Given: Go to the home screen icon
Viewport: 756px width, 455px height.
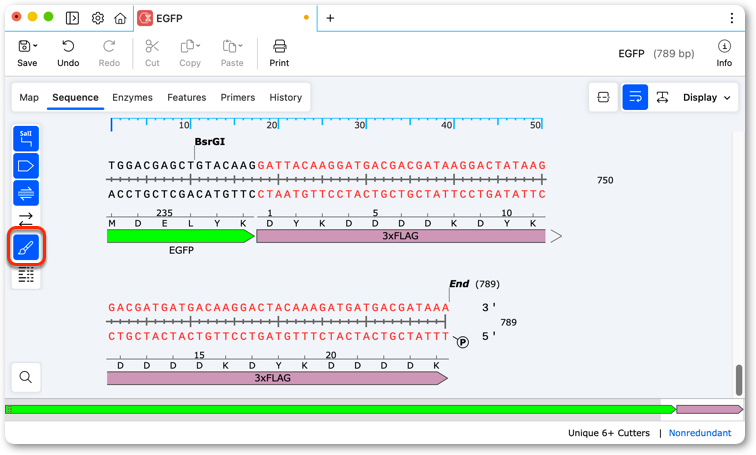Looking at the screenshot, I should pyautogui.click(x=120, y=18).
